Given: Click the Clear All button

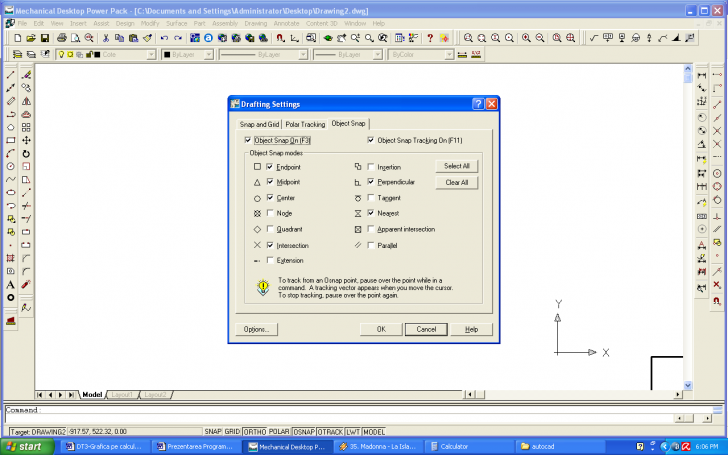Looking at the screenshot, I should tap(456, 182).
